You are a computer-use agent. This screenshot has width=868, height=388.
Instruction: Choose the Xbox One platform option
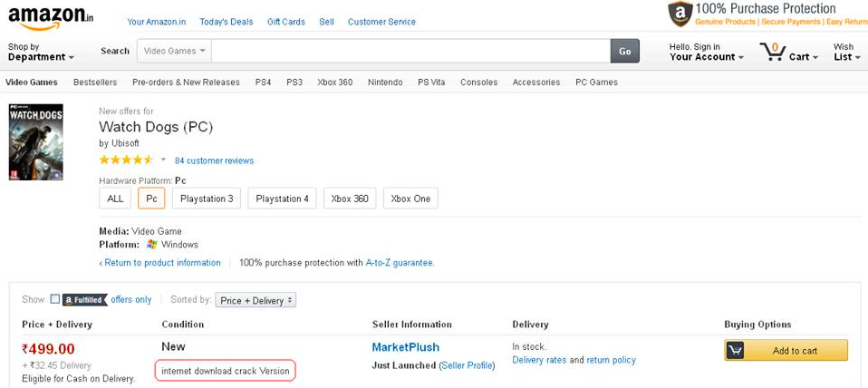coord(410,199)
